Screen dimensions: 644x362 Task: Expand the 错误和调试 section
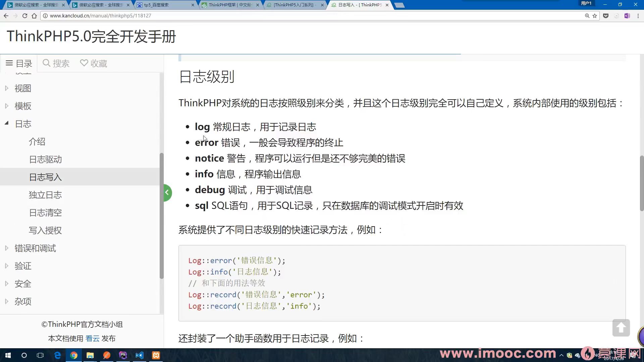(x=7, y=248)
